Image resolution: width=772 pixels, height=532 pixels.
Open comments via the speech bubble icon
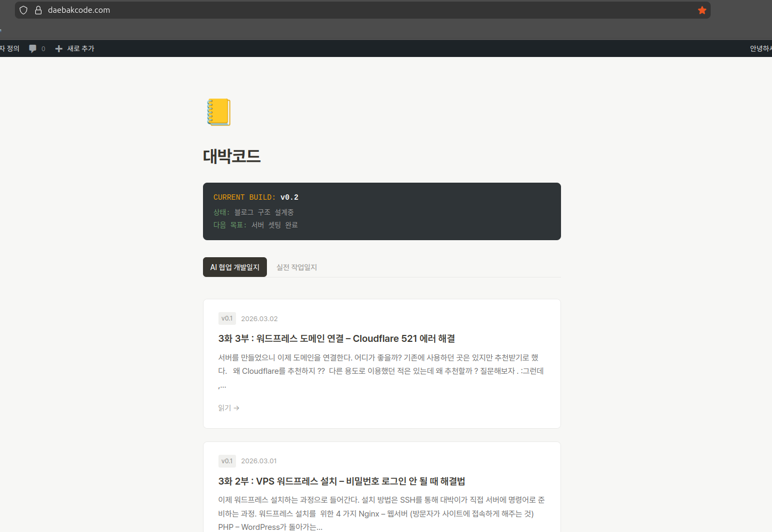click(33, 48)
